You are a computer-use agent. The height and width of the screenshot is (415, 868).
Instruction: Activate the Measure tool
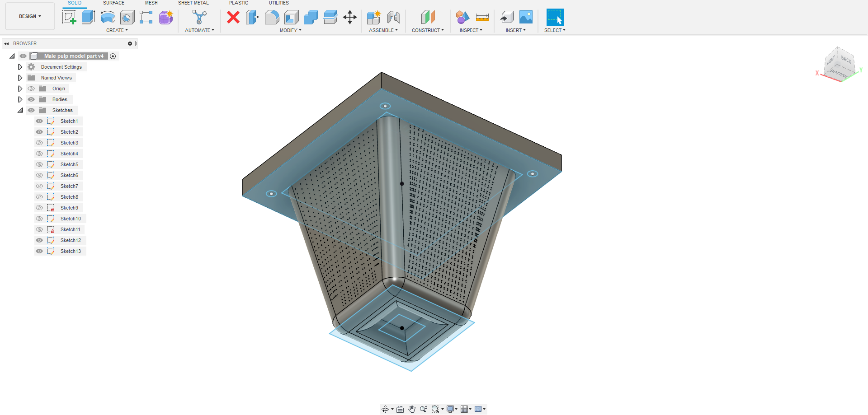click(x=482, y=17)
